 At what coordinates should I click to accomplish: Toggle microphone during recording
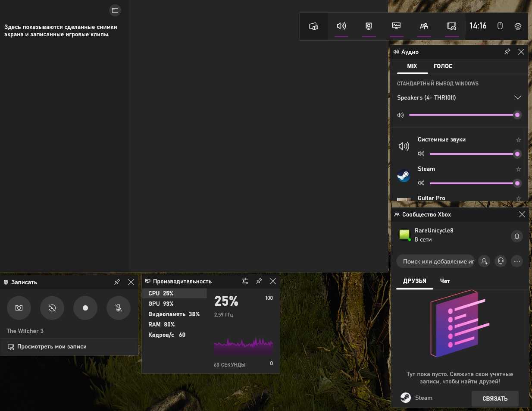click(119, 308)
